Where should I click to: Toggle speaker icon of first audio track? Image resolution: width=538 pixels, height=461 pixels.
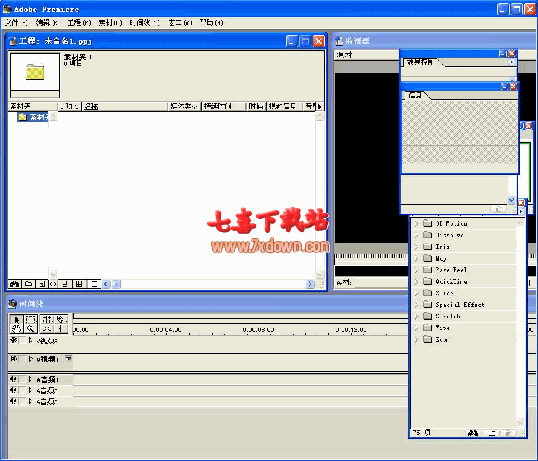[x=13, y=379]
